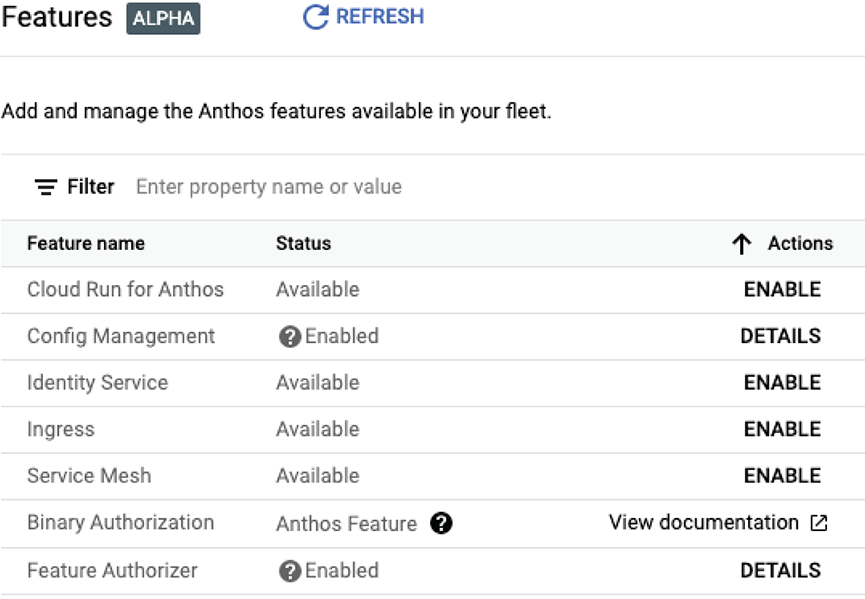Sort by Status column header

(x=303, y=243)
